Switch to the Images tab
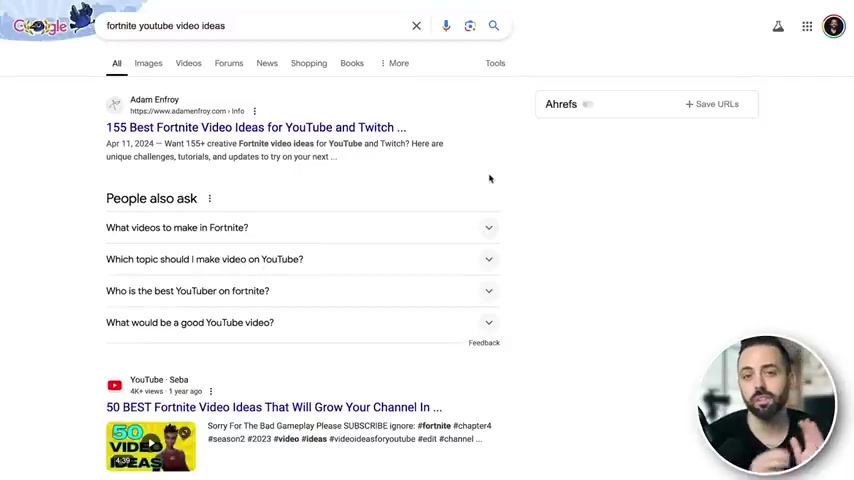This screenshot has width=854, height=480. point(148,63)
